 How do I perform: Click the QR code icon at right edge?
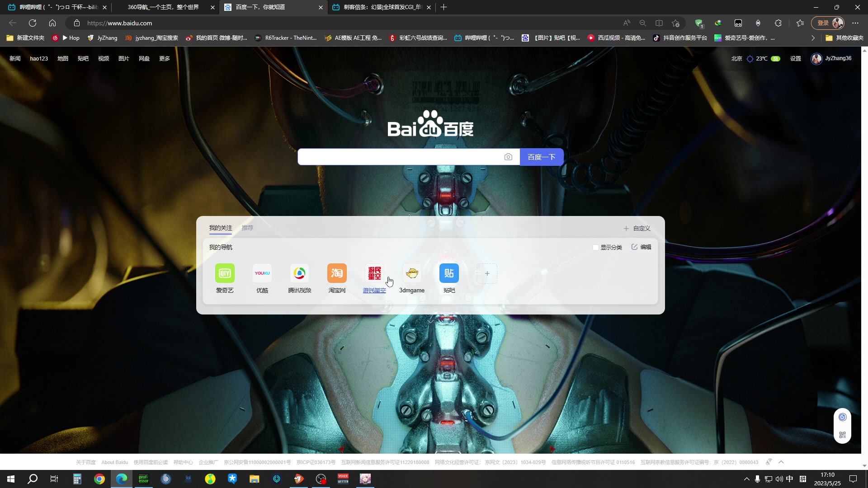(x=842, y=435)
